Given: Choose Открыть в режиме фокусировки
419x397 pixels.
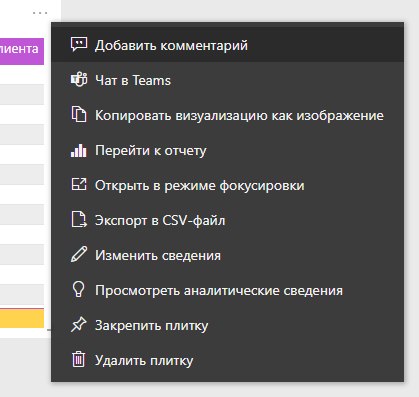Looking at the screenshot, I should pyautogui.click(x=227, y=185).
